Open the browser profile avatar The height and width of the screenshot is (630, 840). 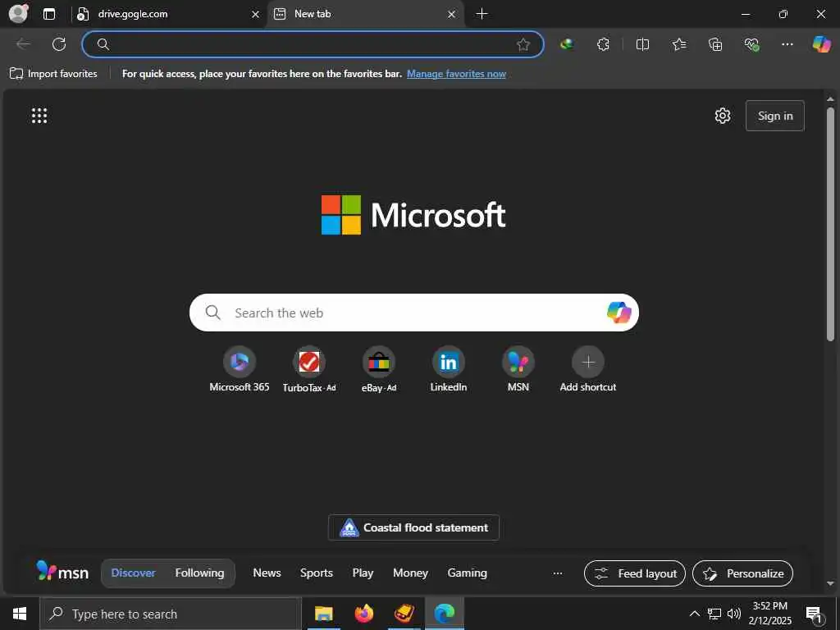click(x=19, y=13)
